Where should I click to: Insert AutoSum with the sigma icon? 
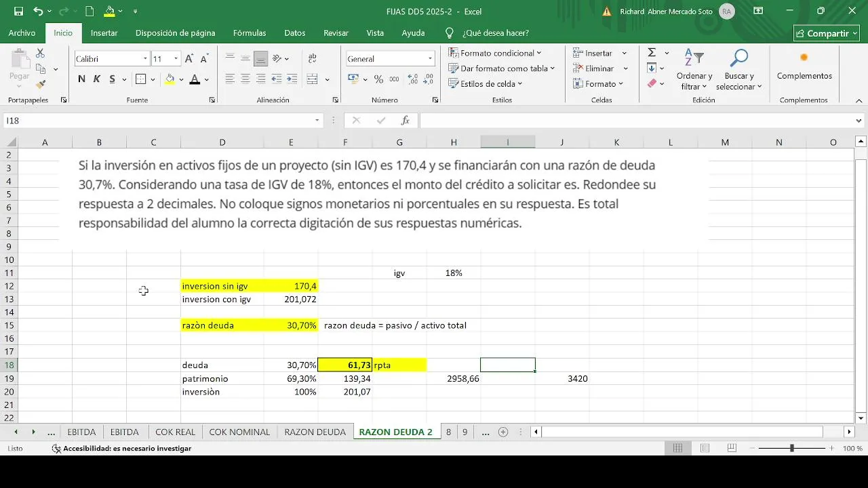[652, 53]
